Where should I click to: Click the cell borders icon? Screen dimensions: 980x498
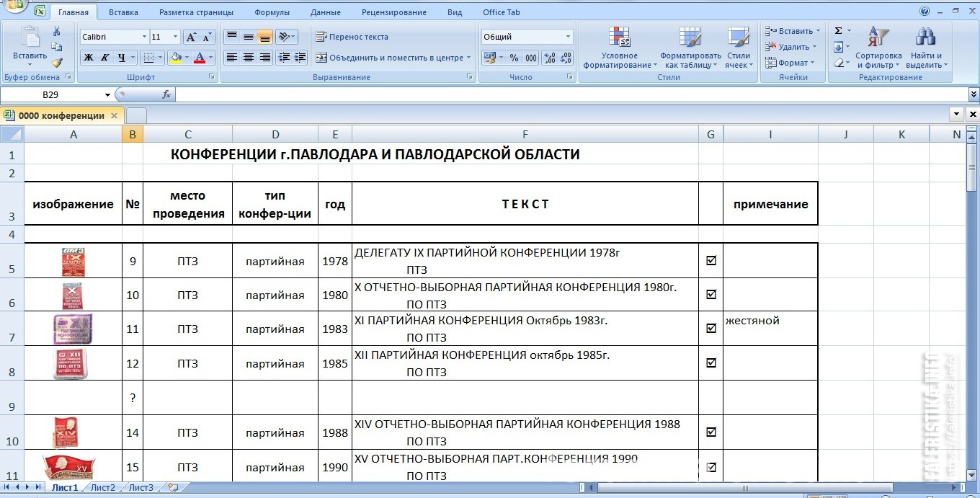pos(148,58)
